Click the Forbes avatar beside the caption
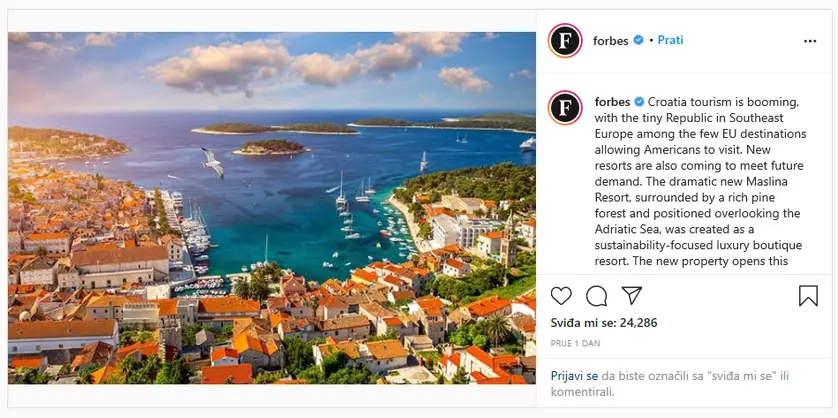 [x=565, y=107]
